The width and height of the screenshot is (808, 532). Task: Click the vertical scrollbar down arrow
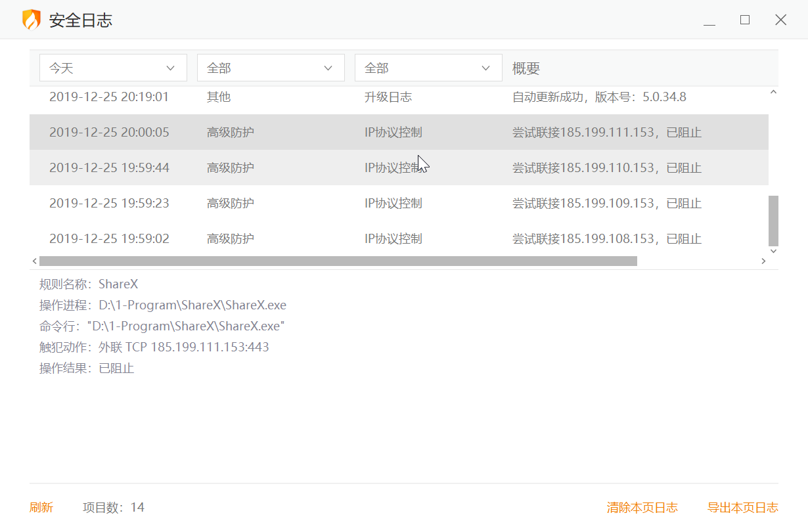click(x=773, y=251)
